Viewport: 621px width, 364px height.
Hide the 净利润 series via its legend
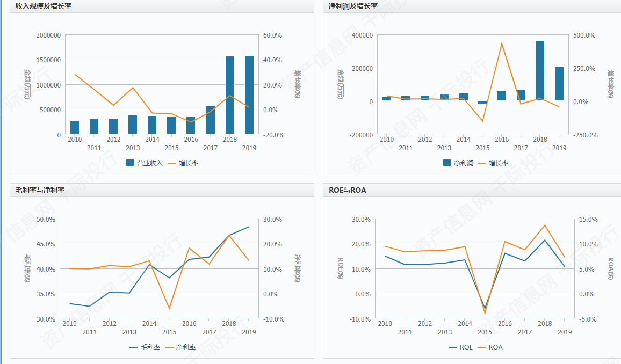tap(458, 163)
